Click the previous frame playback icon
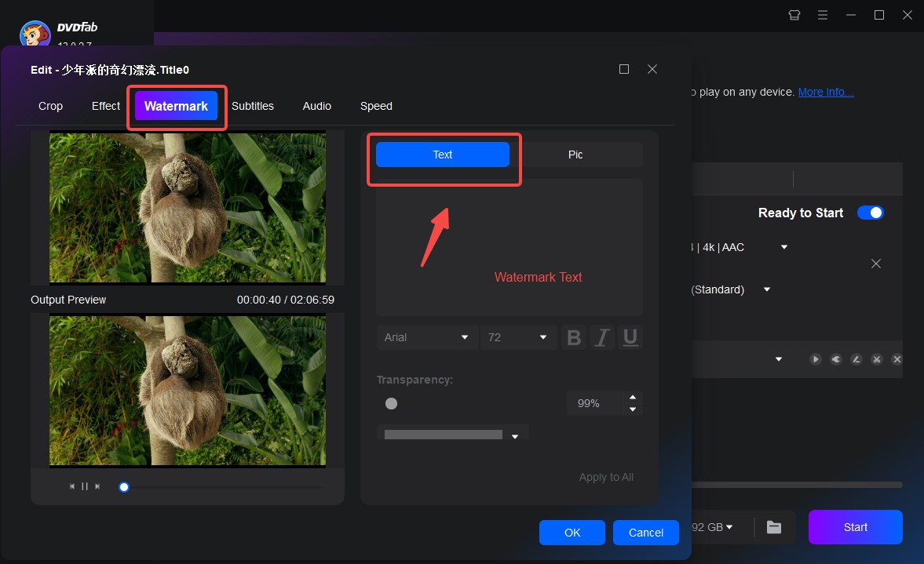Image resolution: width=924 pixels, height=564 pixels. click(72, 486)
